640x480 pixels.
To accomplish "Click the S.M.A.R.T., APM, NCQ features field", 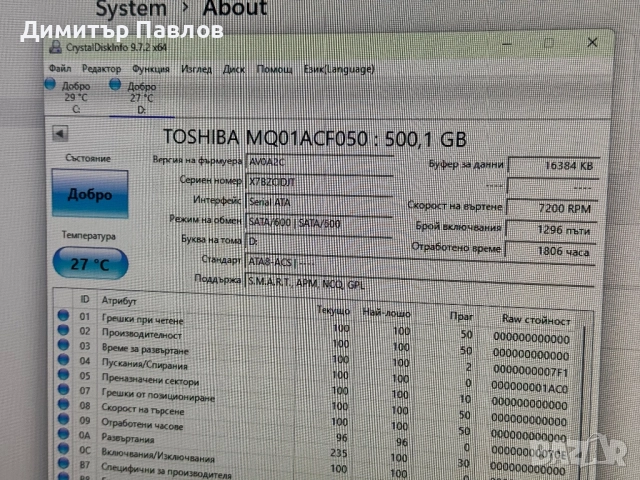I will [x=420, y=283].
